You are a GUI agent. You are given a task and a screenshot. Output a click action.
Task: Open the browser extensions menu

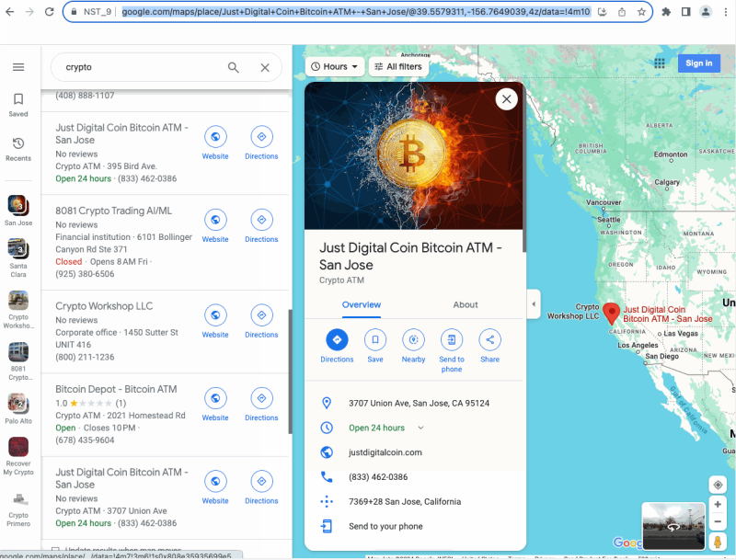tap(666, 12)
